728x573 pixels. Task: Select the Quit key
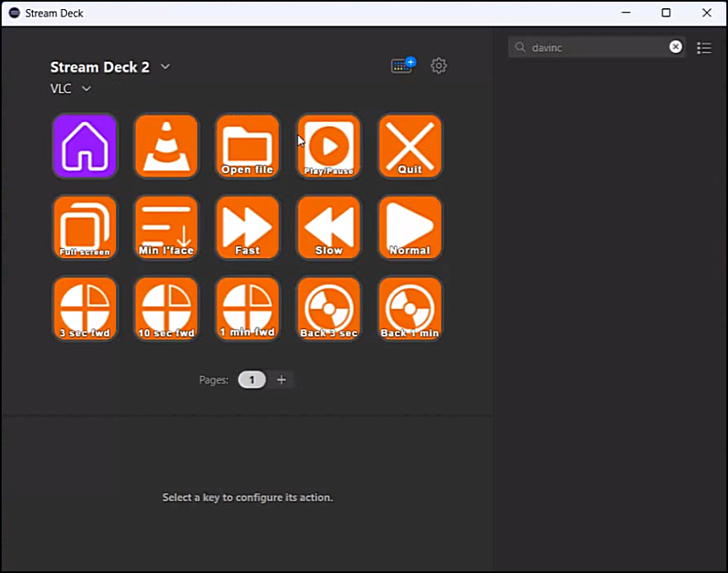tap(410, 146)
